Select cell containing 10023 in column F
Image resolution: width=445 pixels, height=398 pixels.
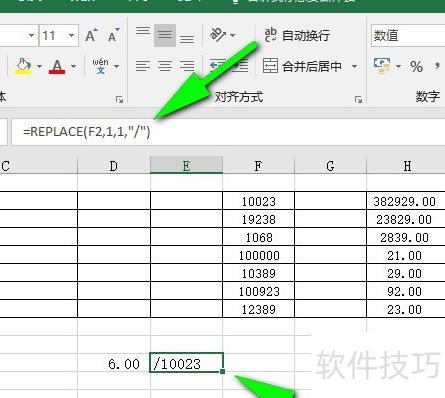[258, 201]
